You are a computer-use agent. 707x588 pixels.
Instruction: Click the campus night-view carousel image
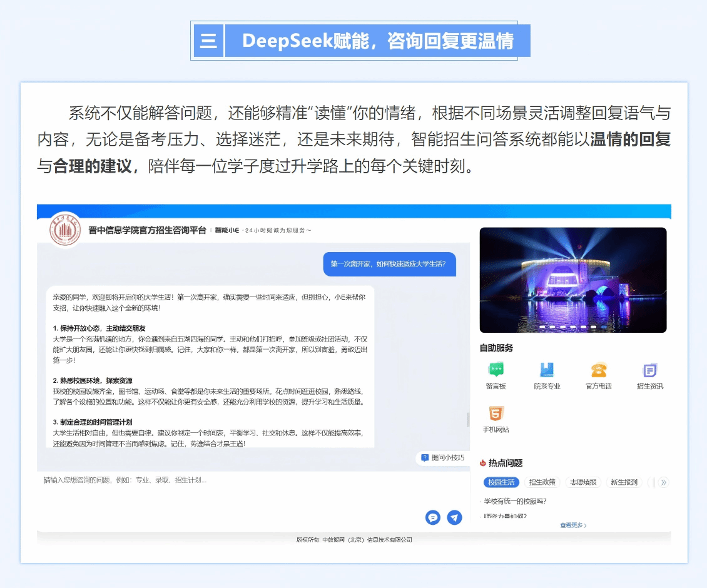tap(573, 280)
